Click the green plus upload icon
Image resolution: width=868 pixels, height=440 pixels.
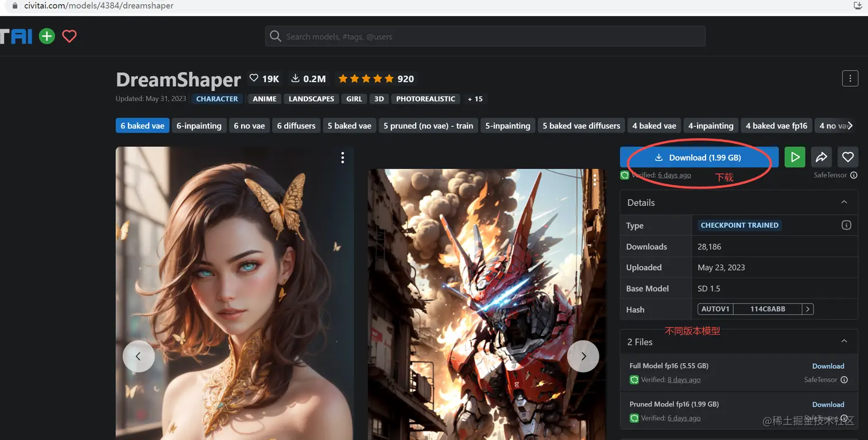pyautogui.click(x=47, y=37)
